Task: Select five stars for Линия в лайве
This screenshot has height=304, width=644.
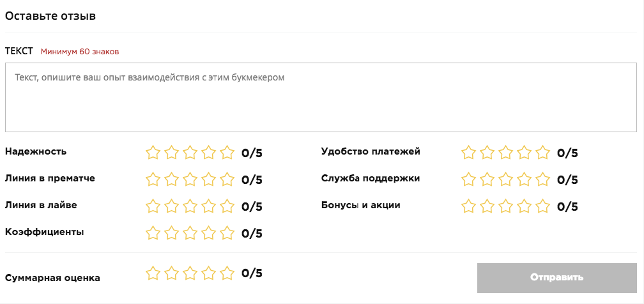Action: click(x=227, y=206)
